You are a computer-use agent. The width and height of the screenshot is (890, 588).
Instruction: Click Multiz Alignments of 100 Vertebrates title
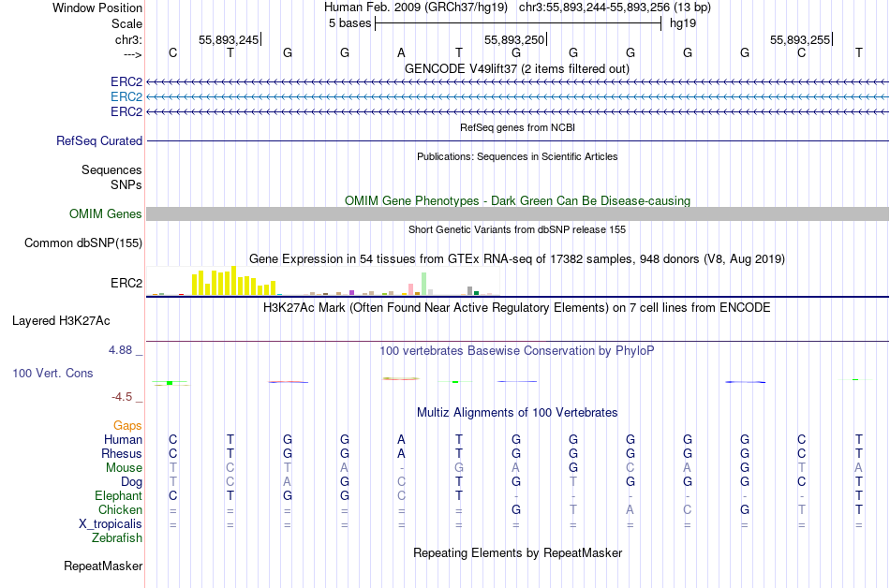pos(517,413)
